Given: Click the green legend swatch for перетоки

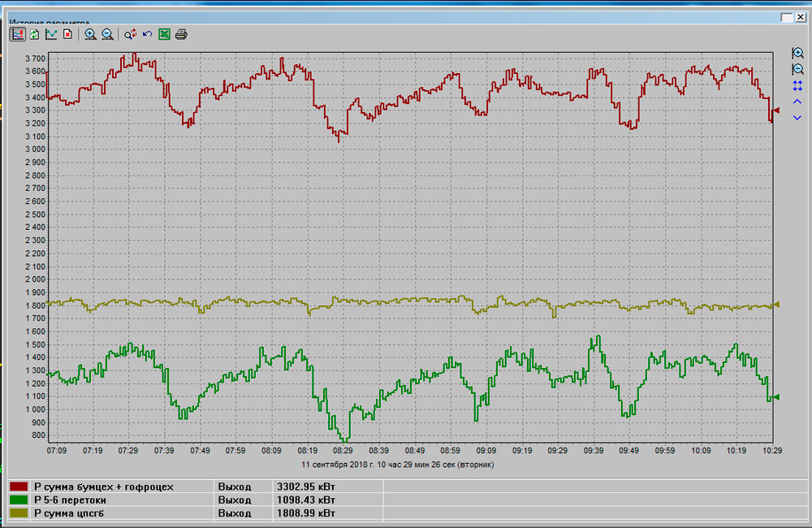Looking at the screenshot, I should click(x=18, y=500).
